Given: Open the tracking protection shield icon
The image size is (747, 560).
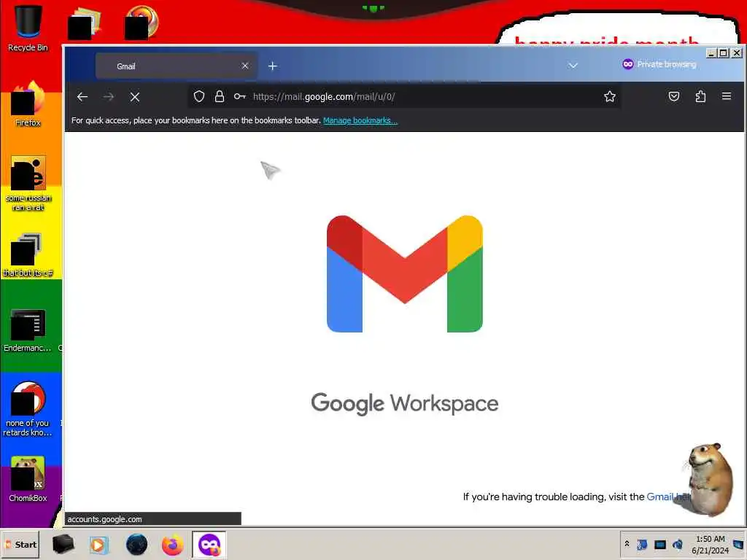Looking at the screenshot, I should pyautogui.click(x=199, y=97).
